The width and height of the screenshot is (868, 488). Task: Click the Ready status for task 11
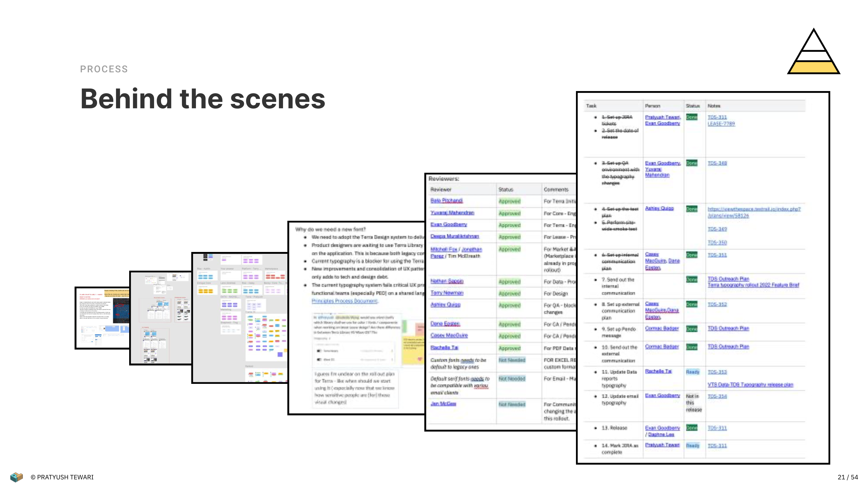pos(692,372)
